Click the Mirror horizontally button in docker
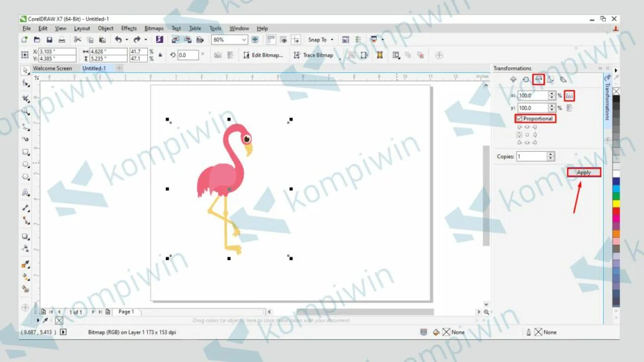Image resolution: width=644 pixels, height=362 pixels. click(x=570, y=96)
